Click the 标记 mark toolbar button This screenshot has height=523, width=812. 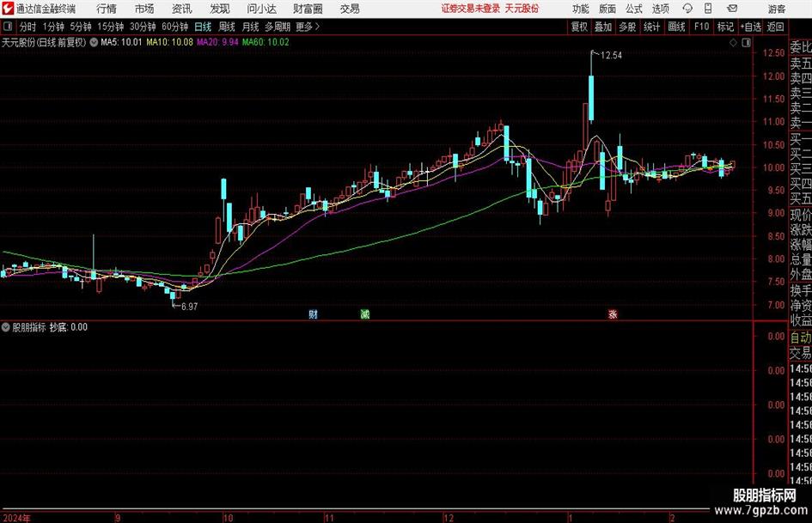tap(725, 27)
